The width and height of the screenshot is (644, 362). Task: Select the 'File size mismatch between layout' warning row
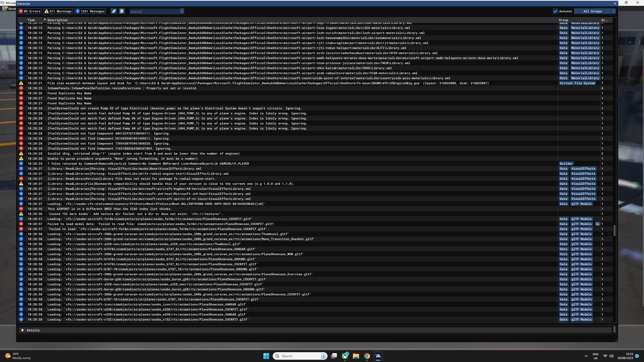pos(315,83)
